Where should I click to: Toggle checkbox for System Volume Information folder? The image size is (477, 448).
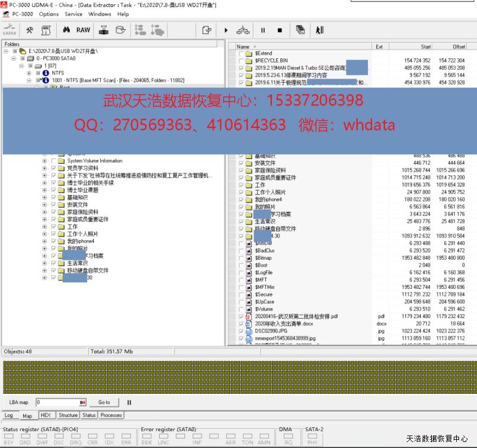pos(54,161)
